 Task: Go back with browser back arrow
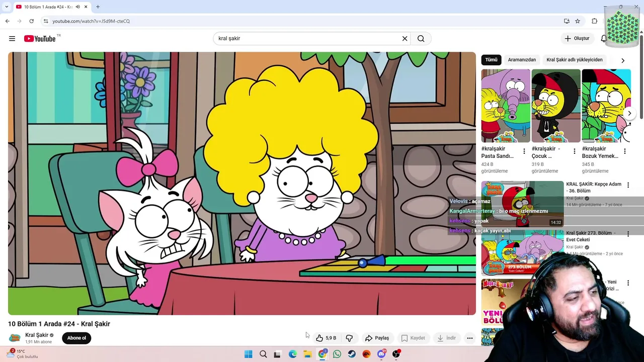pos(7,21)
